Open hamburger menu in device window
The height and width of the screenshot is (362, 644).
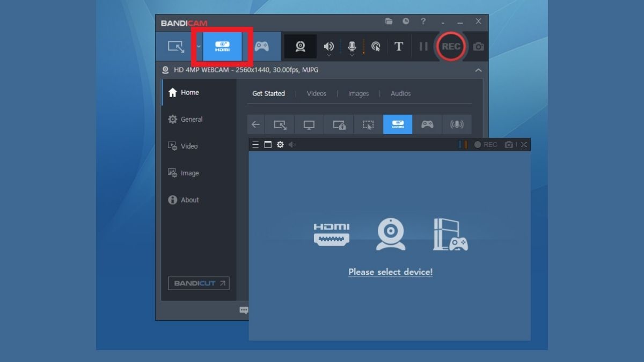(255, 145)
